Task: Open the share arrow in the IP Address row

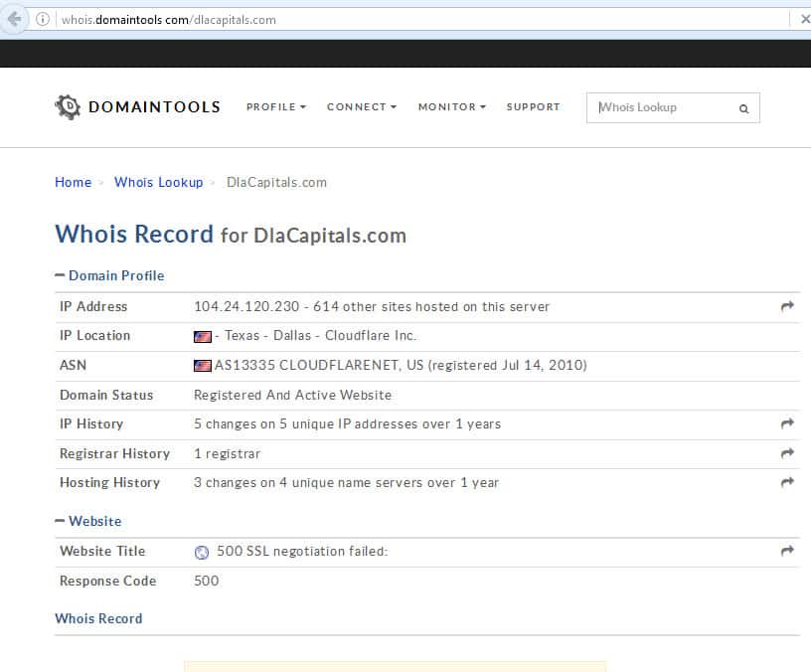Action: (787, 306)
